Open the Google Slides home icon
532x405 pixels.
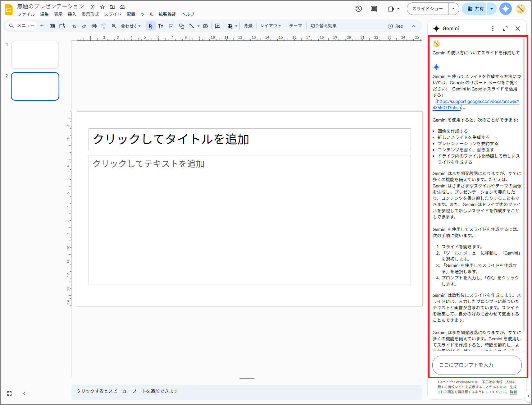click(9, 10)
